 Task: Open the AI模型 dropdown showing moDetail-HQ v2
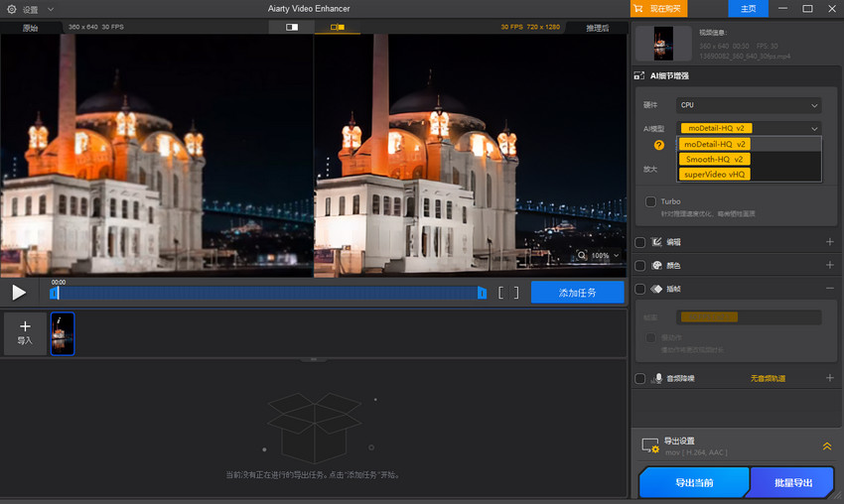(749, 128)
